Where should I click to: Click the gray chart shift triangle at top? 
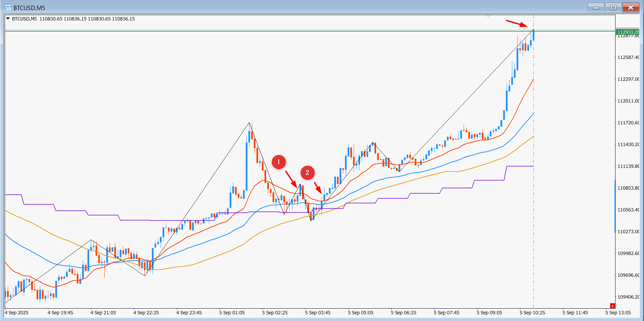click(488, 16)
